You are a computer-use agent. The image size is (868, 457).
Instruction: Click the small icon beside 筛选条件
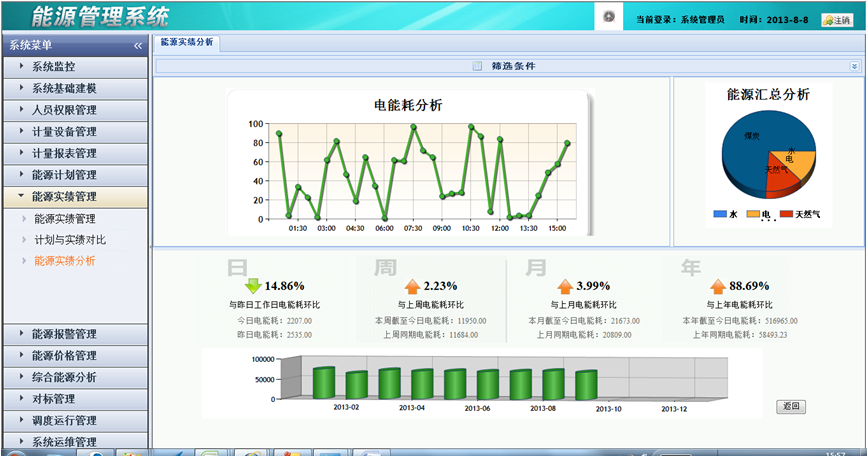click(x=477, y=66)
